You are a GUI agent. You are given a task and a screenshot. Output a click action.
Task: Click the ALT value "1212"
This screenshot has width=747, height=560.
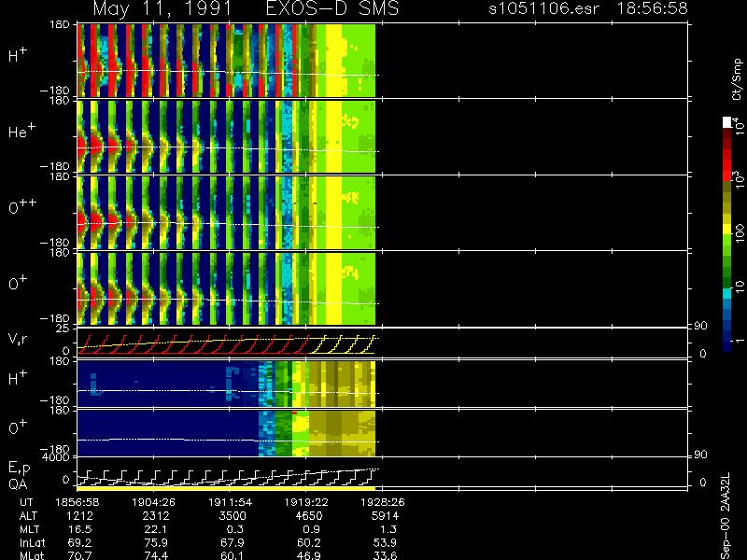point(79,516)
